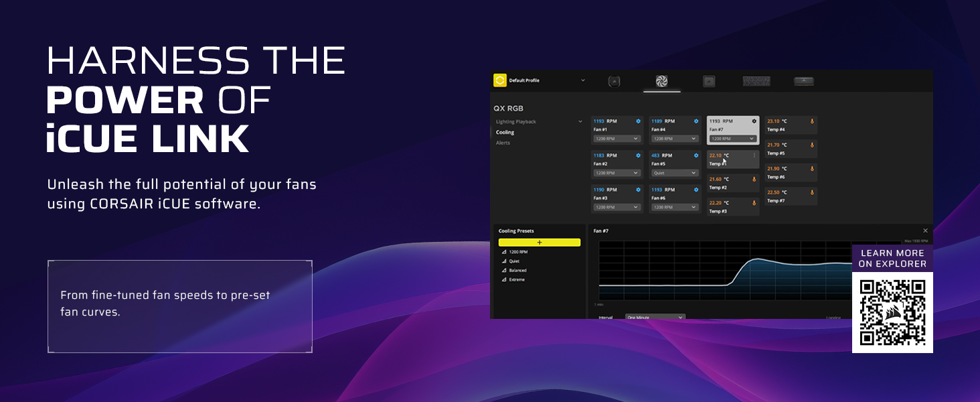Select the QX RGB fan device tab
The width and height of the screenshot is (980, 402).
pyautogui.click(x=661, y=81)
